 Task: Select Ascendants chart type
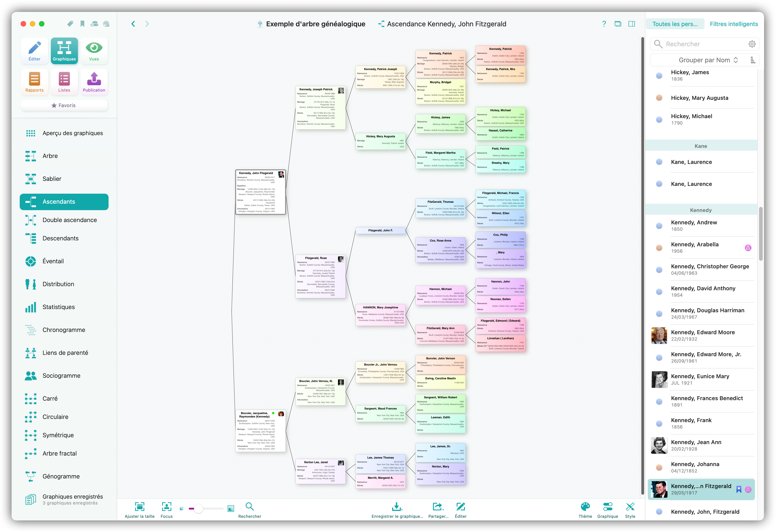[x=64, y=202]
